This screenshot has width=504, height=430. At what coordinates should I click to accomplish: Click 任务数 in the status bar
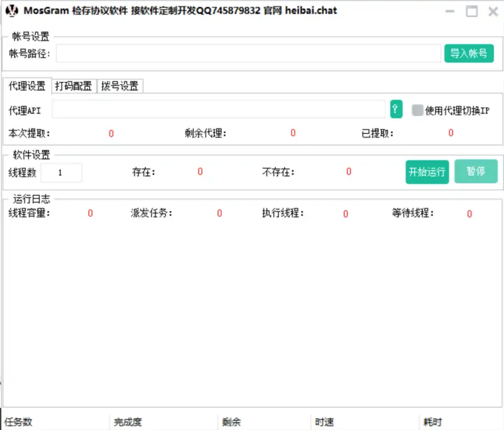click(x=20, y=421)
